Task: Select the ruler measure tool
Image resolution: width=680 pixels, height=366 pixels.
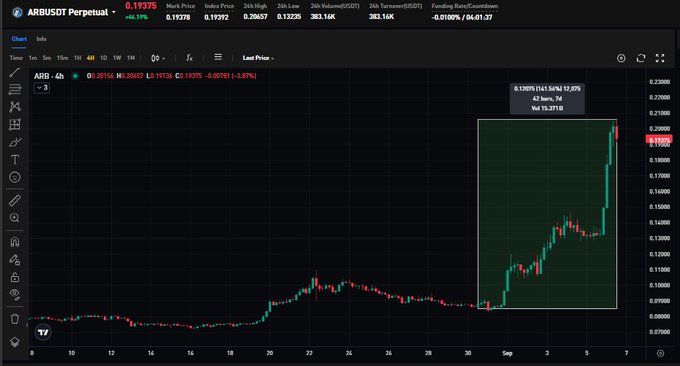Action: pos(15,200)
